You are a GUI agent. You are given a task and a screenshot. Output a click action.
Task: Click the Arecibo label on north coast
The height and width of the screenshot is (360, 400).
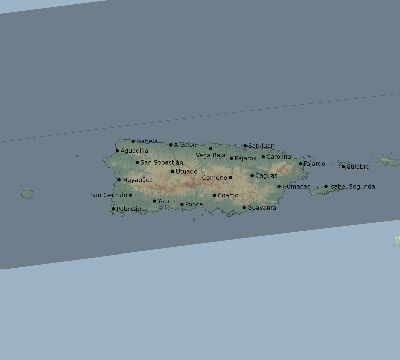pyautogui.click(x=185, y=145)
